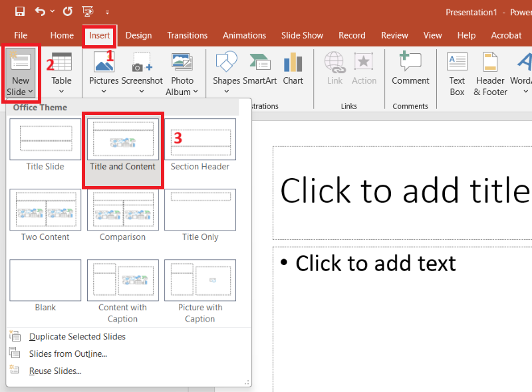Open the Design tab
532x392 pixels.
coord(138,35)
